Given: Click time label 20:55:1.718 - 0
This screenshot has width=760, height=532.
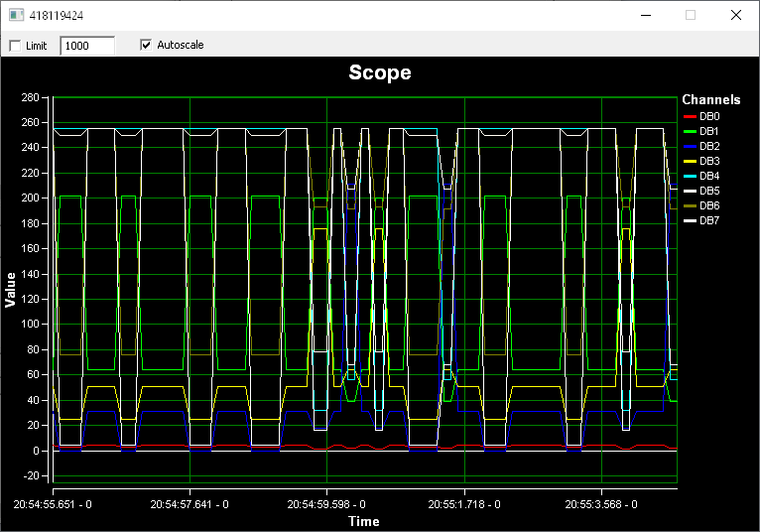Looking at the screenshot, I should pyautogui.click(x=464, y=505).
